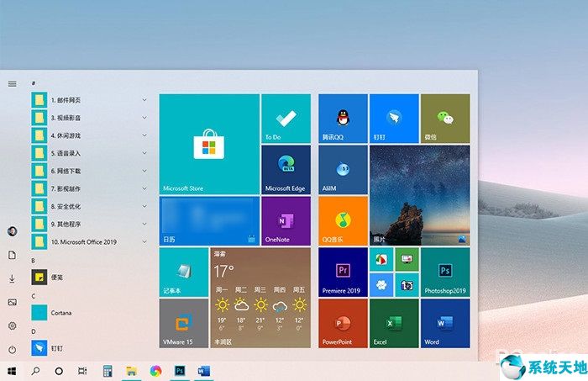Click the Cortana circle on taskbar
Image resolution: width=588 pixels, height=381 pixels.
[59, 371]
